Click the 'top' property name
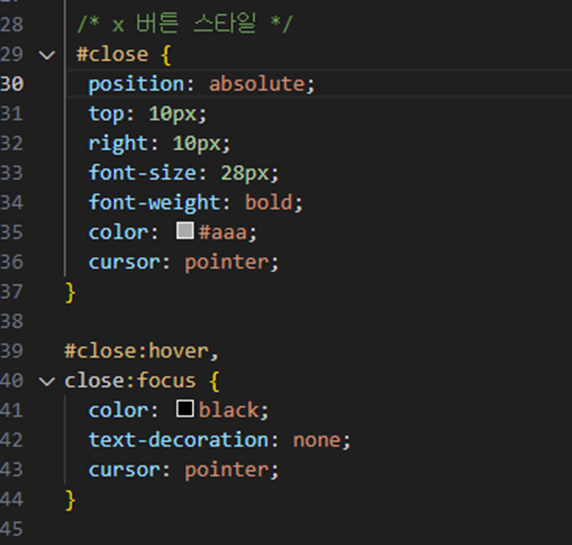 [x=107, y=114]
